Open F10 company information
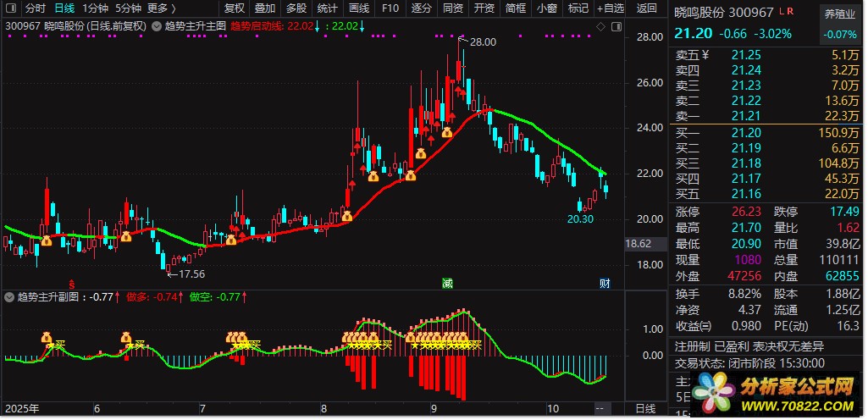Image resolution: width=868 pixels, height=420 pixels. click(x=390, y=8)
